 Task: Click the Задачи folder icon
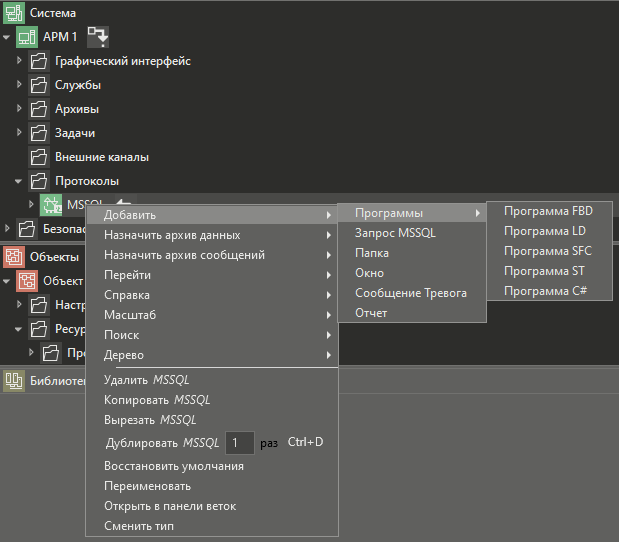39,133
